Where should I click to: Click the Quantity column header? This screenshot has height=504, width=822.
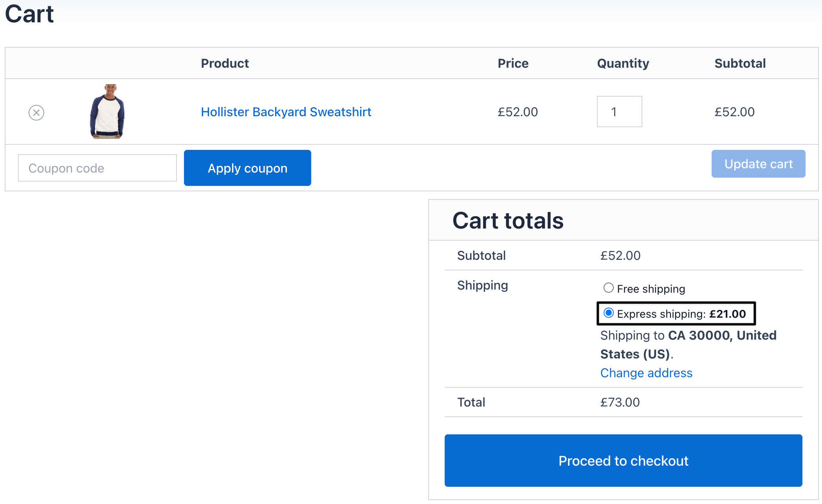[623, 63]
